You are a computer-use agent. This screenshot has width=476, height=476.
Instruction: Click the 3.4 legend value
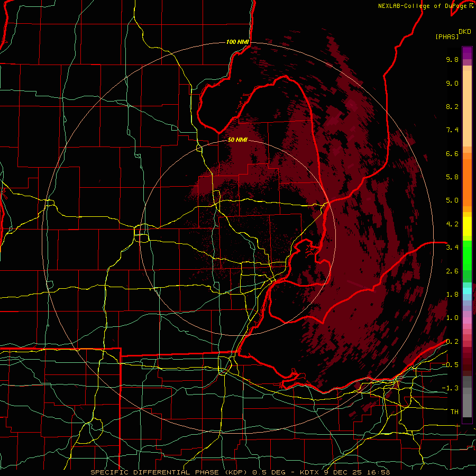point(452,248)
